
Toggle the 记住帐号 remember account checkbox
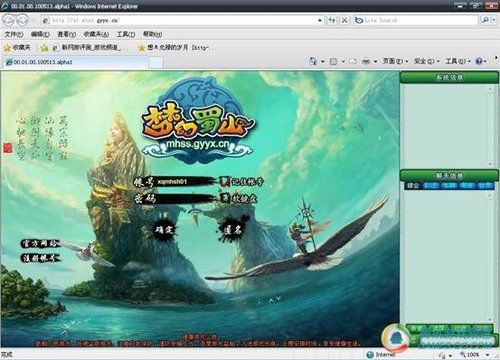pos(225,181)
